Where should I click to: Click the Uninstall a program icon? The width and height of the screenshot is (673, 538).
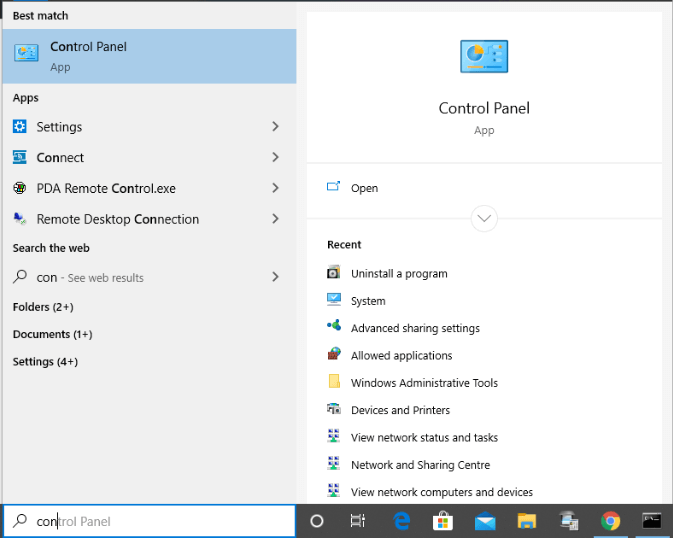(x=334, y=272)
